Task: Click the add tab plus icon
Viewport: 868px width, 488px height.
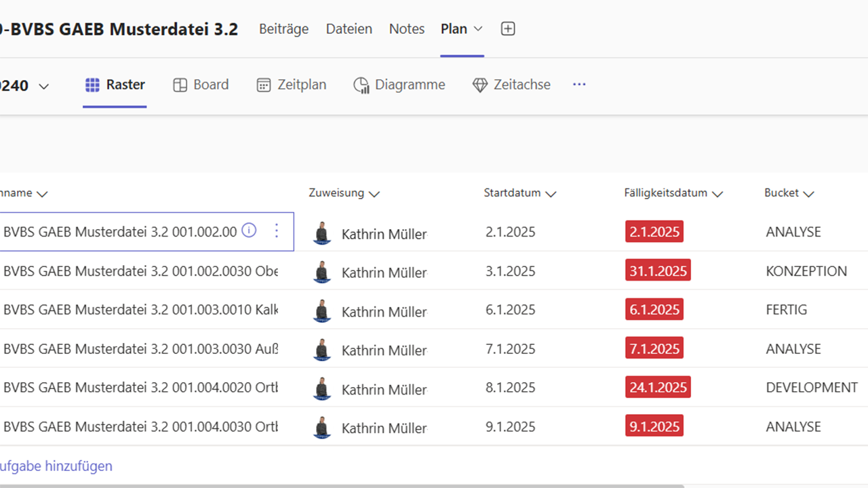Action: click(x=508, y=28)
